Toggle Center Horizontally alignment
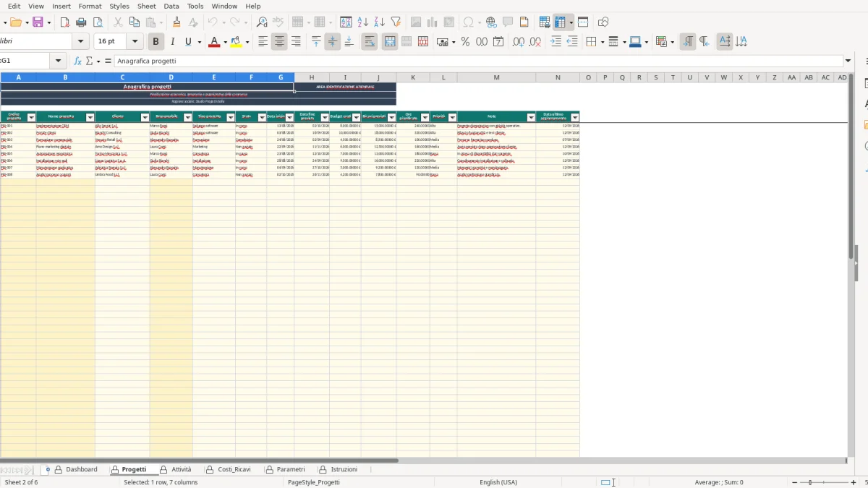 pyautogui.click(x=279, y=42)
